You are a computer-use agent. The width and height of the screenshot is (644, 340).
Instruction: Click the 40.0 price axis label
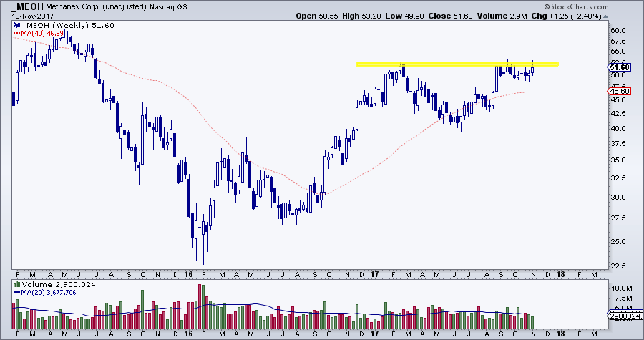point(618,129)
